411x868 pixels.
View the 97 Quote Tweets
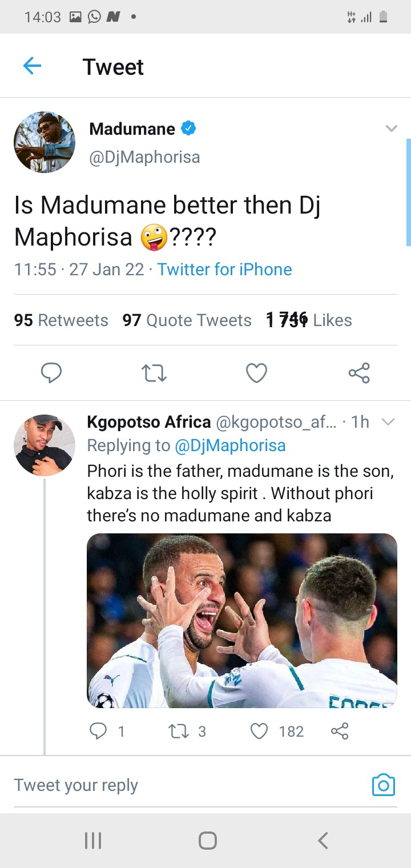187,320
